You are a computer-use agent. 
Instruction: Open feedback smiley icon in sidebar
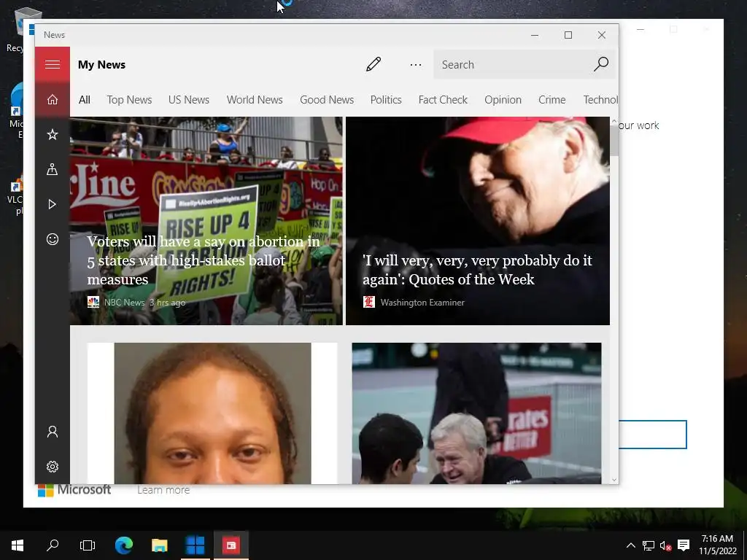pyautogui.click(x=53, y=239)
